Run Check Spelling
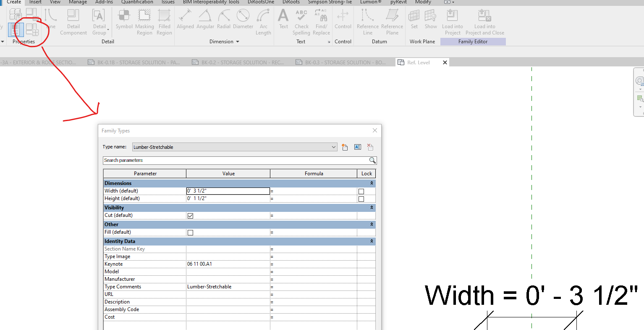Screen dimensions: 644x330 coord(301,22)
